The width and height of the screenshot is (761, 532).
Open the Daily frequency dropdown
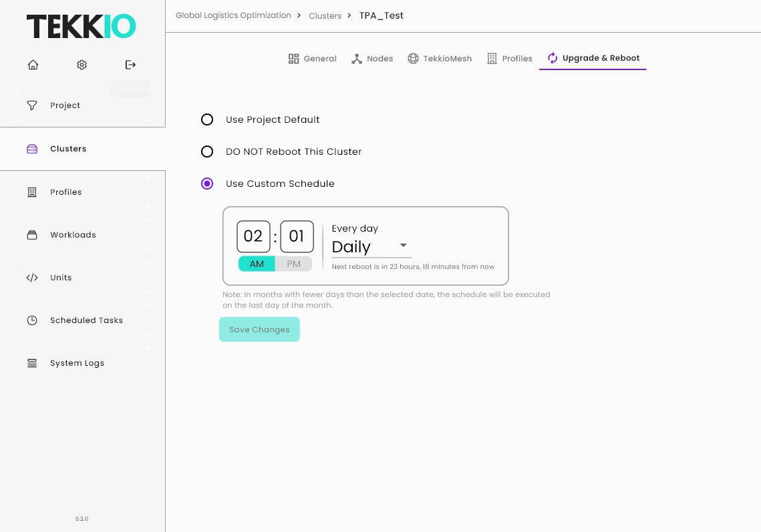[371, 246]
